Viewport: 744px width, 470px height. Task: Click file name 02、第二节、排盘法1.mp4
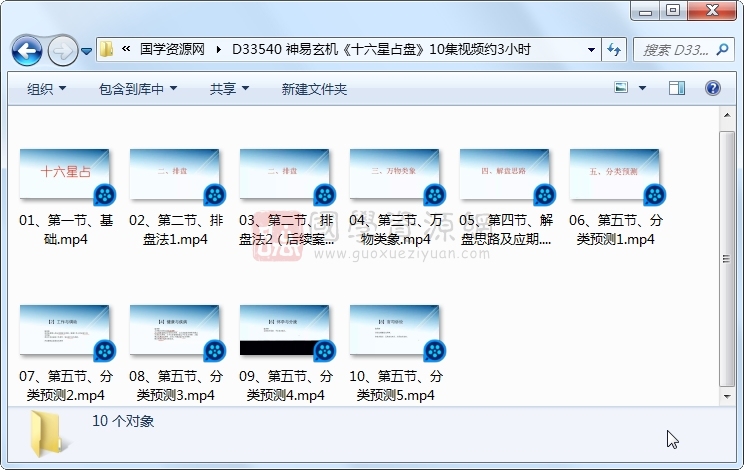[176, 230]
